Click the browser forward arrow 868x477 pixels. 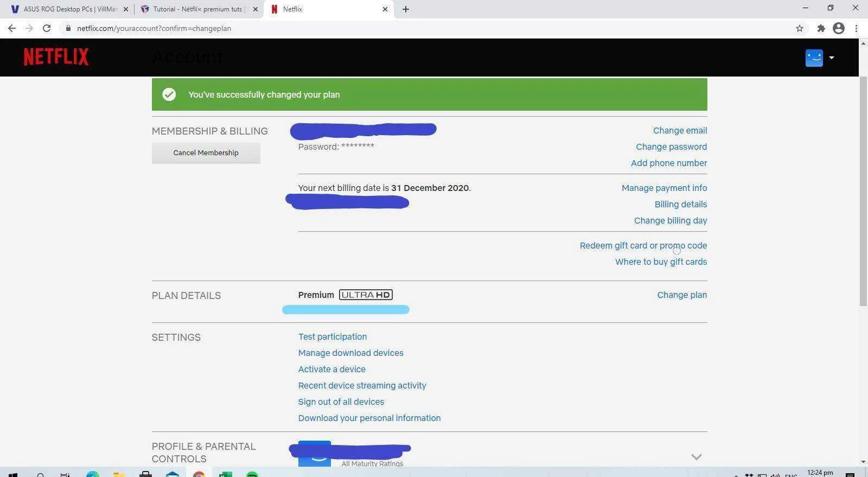[x=29, y=28]
